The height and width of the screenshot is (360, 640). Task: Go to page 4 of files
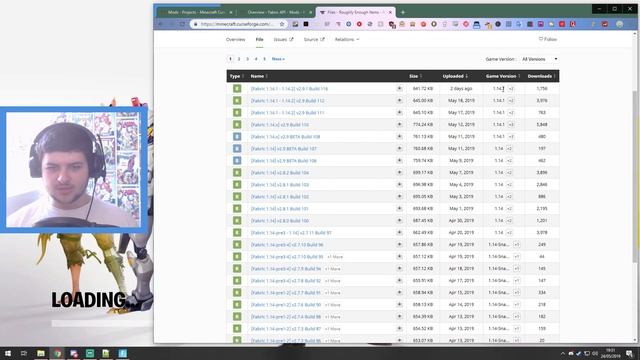[x=256, y=59]
